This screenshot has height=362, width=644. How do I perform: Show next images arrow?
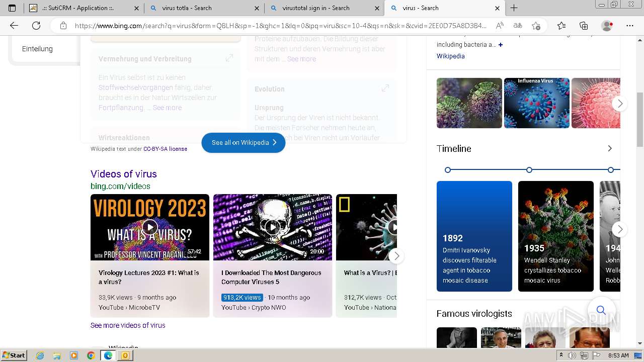tap(620, 104)
